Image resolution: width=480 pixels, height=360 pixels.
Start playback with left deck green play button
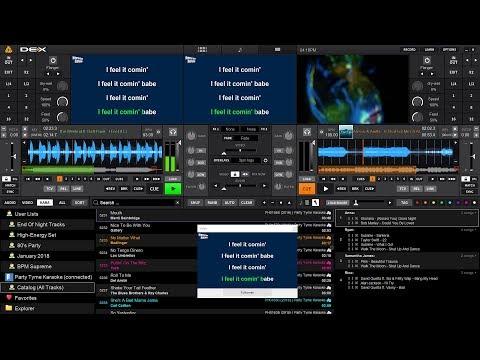point(173,189)
